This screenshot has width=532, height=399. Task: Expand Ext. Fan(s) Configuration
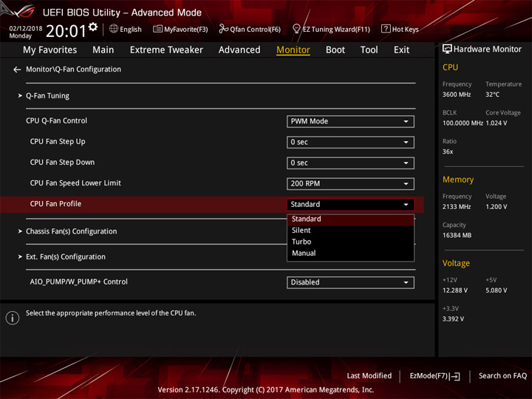point(66,257)
